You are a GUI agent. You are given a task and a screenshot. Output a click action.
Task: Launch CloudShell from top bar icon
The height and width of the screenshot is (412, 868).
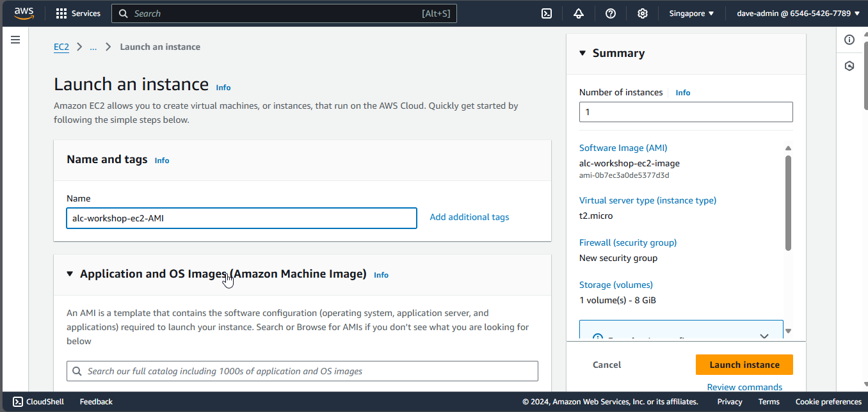[547, 13]
